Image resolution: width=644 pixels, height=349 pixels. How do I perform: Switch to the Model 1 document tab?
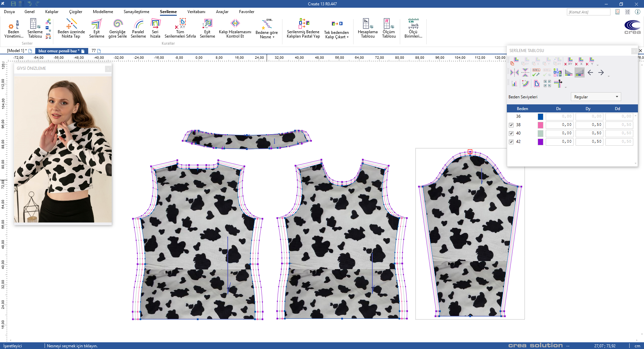16,51
